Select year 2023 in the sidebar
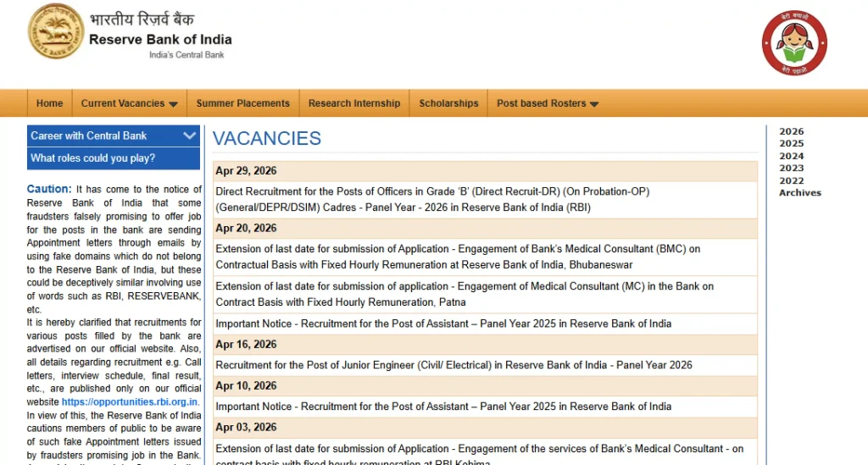 point(791,168)
